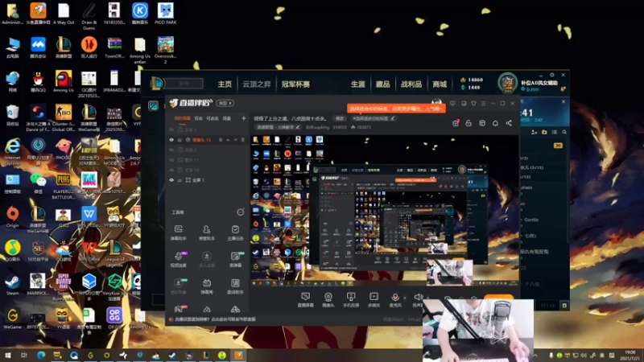Screen dimensions: 644x362
Task: Open the #选择适合你的标签 tag selector
Action: (374, 118)
